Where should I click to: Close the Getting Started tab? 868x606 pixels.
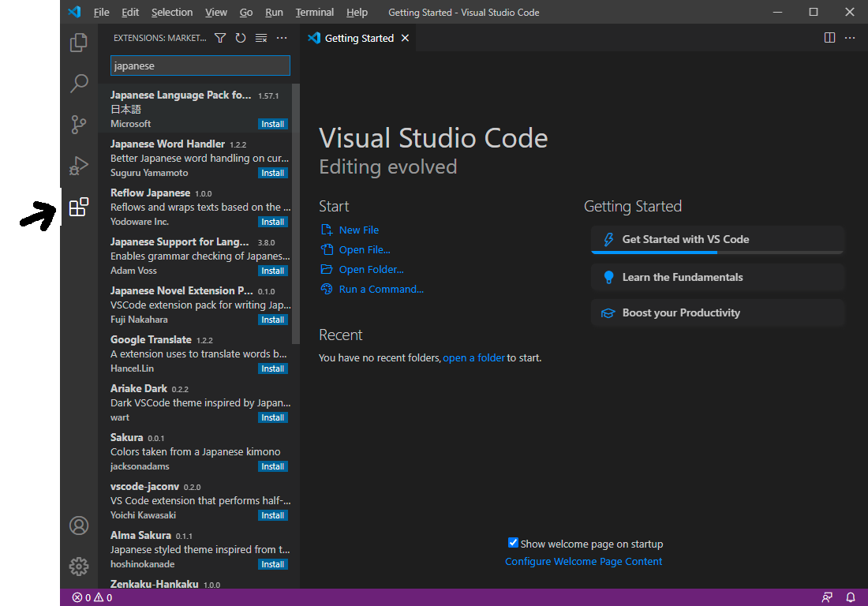point(406,38)
